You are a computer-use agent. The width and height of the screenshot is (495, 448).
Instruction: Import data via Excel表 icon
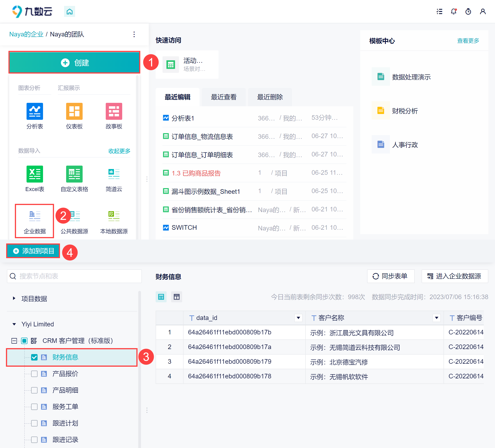pos(35,174)
